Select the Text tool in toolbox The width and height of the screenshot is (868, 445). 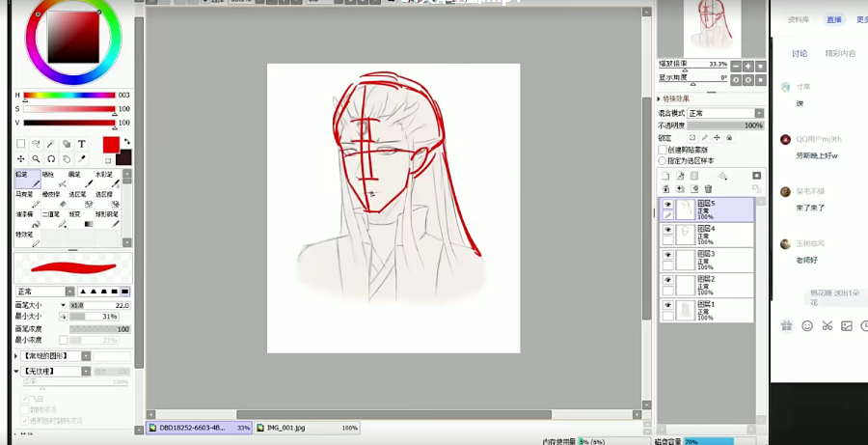coord(82,144)
